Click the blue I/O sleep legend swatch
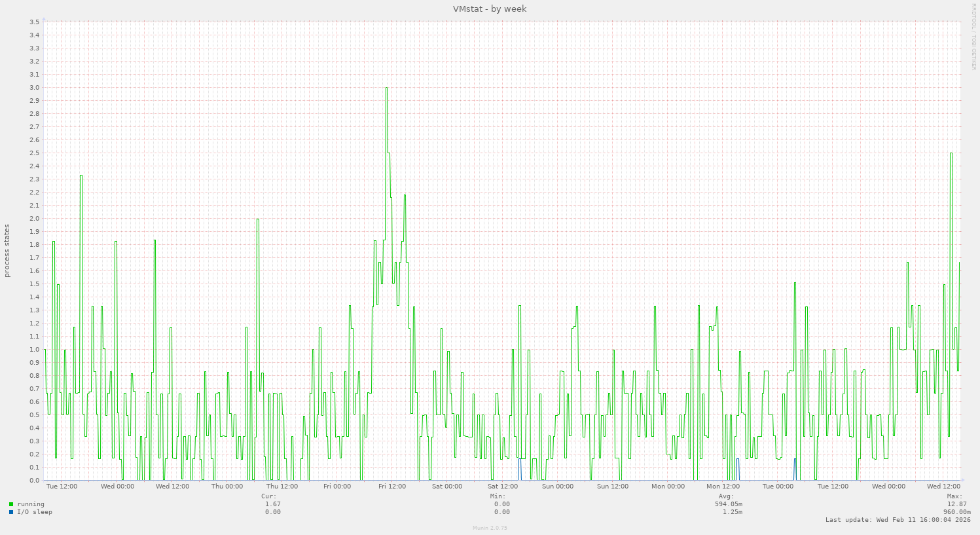Image resolution: width=980 pixels, height=535 pixels. (x=11, y=512)
